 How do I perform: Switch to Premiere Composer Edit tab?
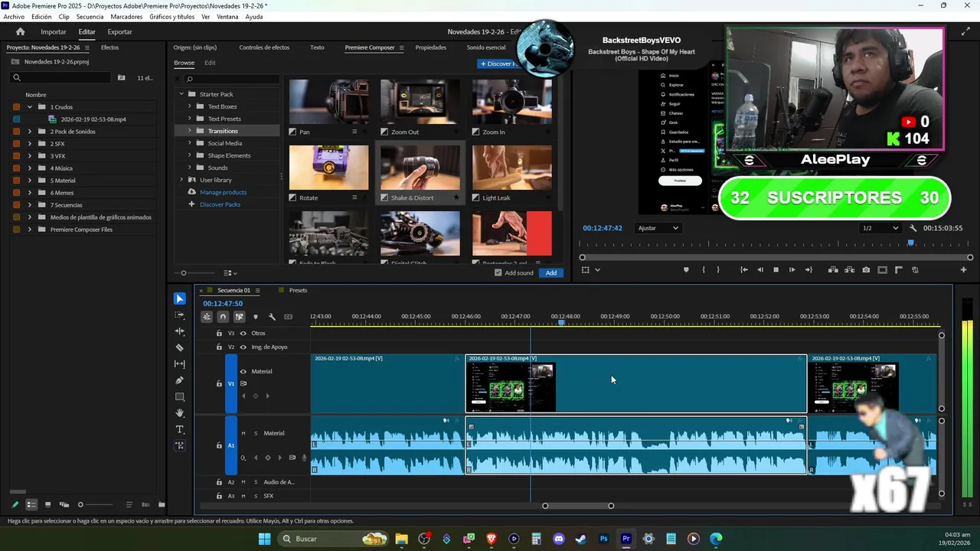coord(210,63)
